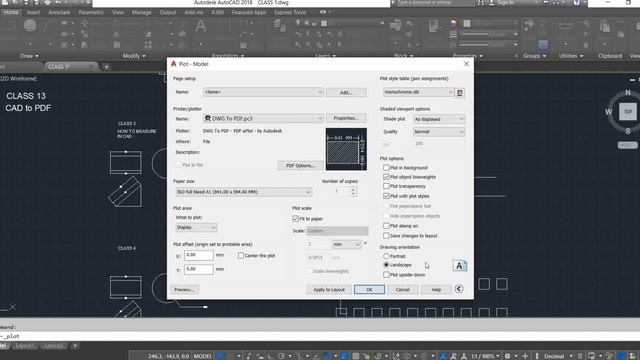Viewport: 640px width, 360px height.
Task: Click the ribbon minimize icon after Express Tools
Action: coord(323,12)
